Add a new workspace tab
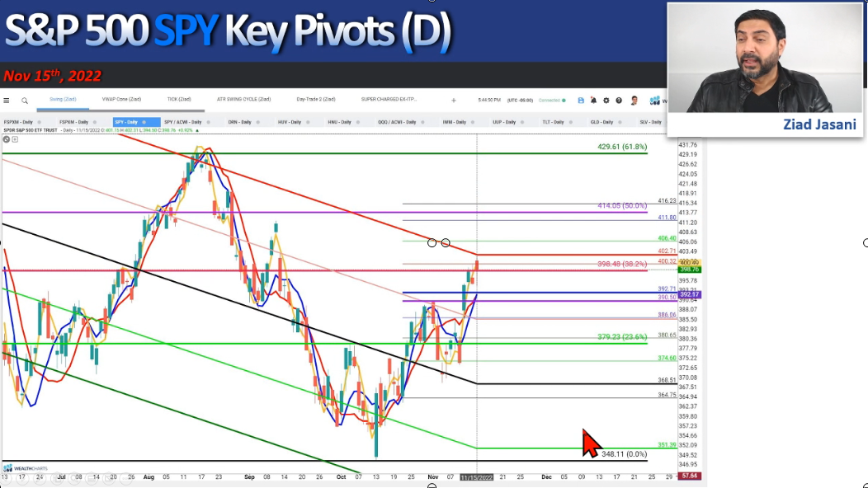This screenshot has width=868, height=488. tap(453, 100)
